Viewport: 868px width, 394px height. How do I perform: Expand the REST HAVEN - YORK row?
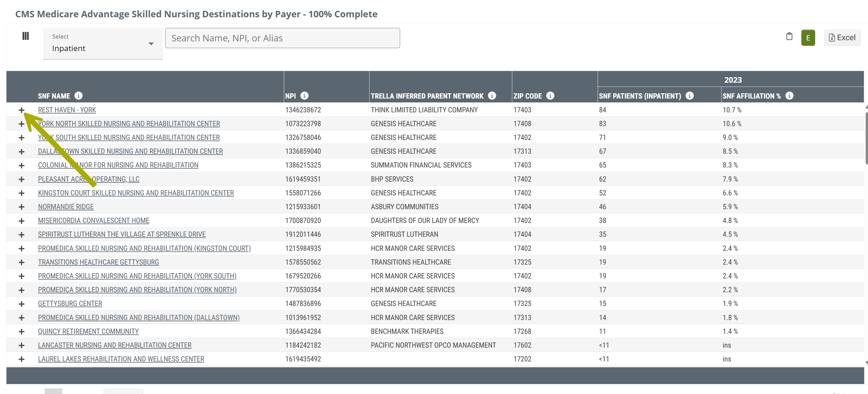21,110
